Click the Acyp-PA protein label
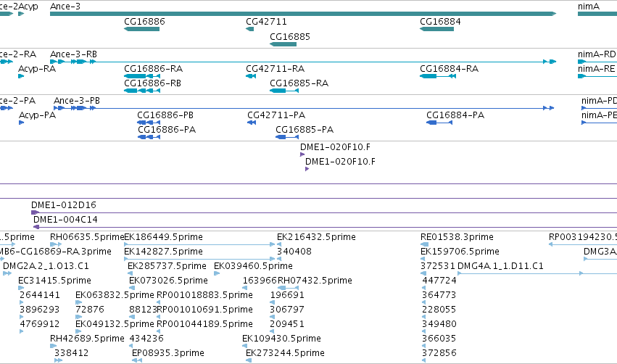 click(x=38, y=115)
